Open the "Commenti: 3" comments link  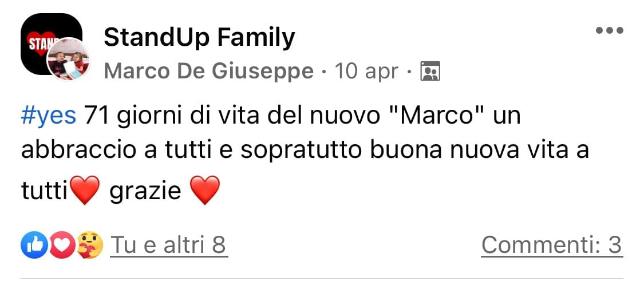point(551,246)
